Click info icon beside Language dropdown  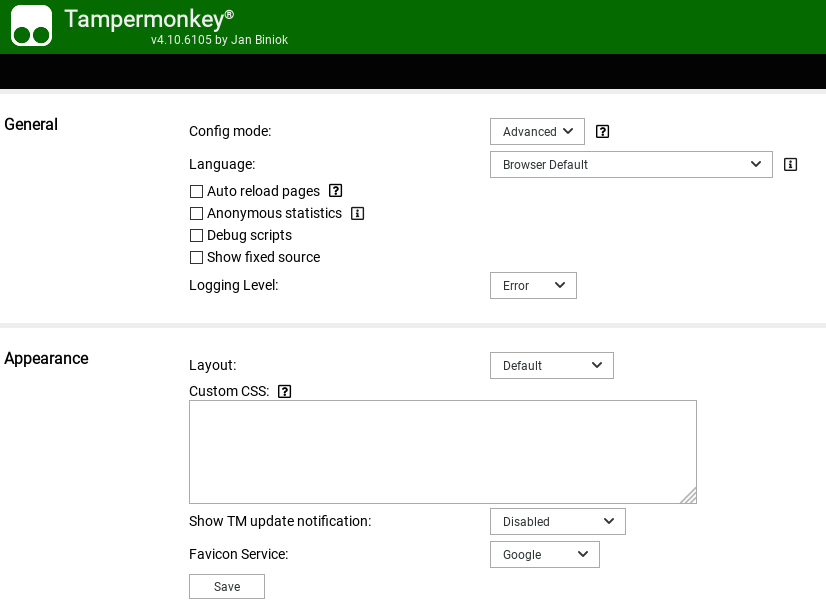point(790,164)
